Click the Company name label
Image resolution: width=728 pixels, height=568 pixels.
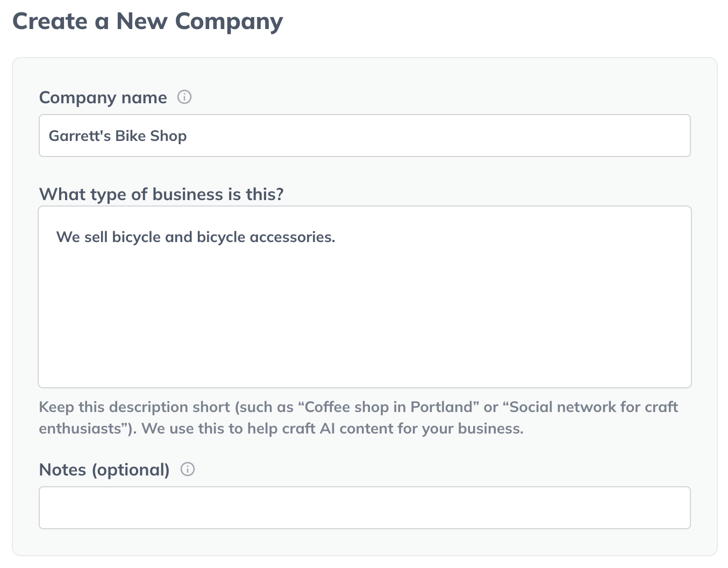pos(102,97)
